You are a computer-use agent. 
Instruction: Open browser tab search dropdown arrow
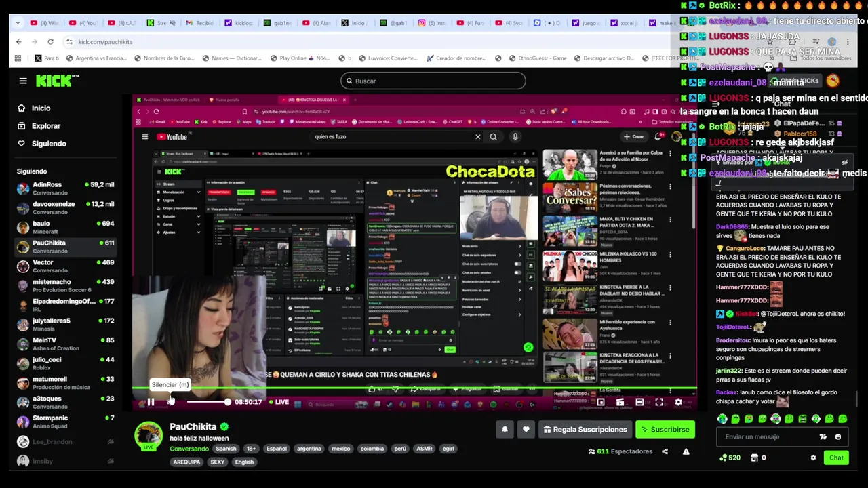coord(18,23)
